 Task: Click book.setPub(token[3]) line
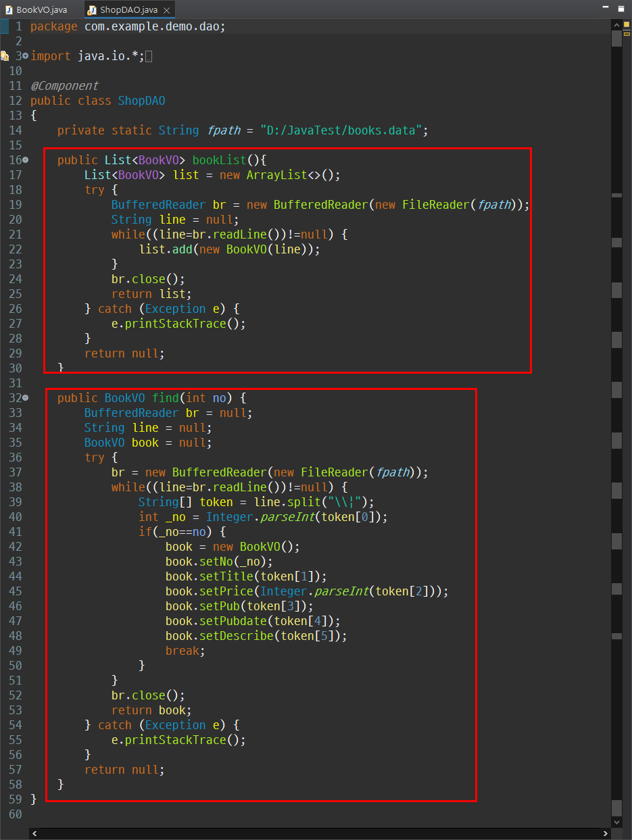point(239,606)
